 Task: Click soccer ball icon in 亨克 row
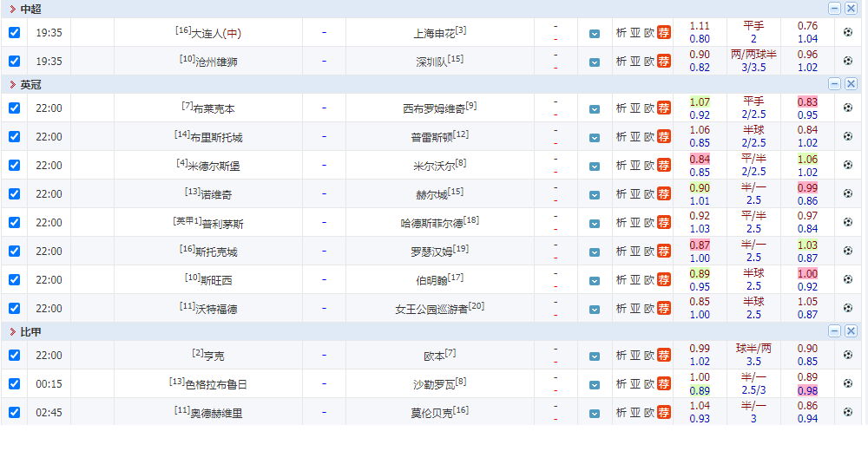tap(847, 355)
